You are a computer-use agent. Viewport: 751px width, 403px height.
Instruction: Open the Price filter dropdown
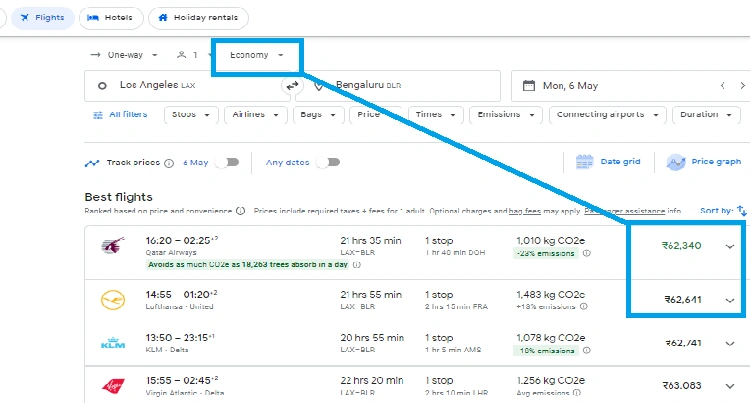[376, 115]
